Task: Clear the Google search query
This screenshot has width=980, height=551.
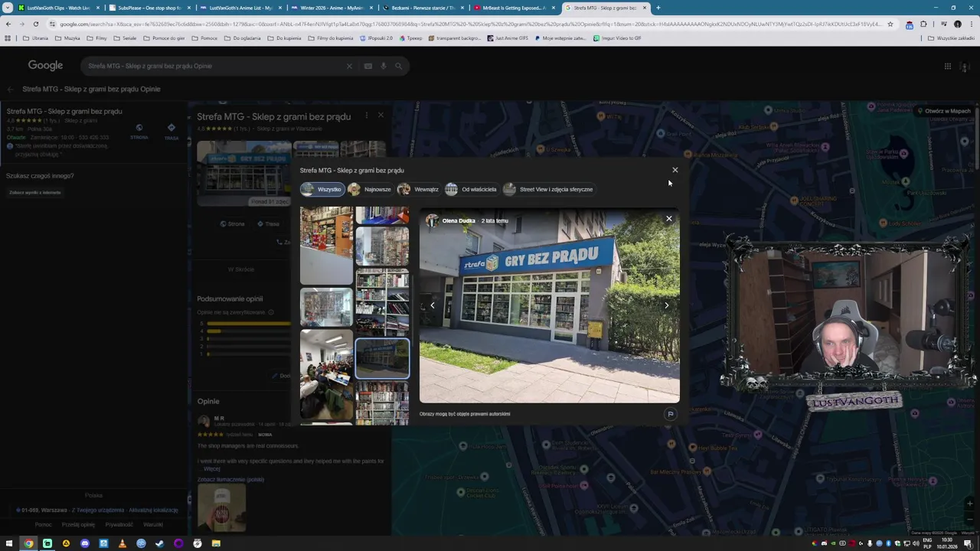Action: [349, 66]
